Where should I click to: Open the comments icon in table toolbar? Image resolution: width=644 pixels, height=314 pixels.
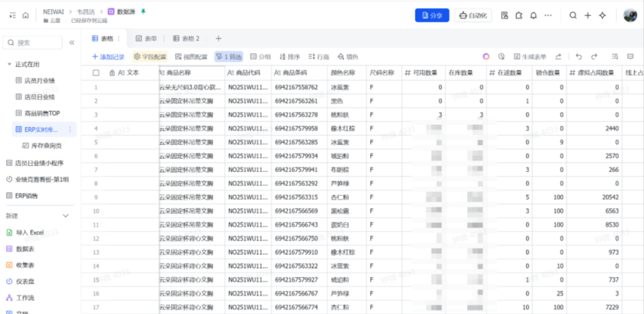point(630,57)
